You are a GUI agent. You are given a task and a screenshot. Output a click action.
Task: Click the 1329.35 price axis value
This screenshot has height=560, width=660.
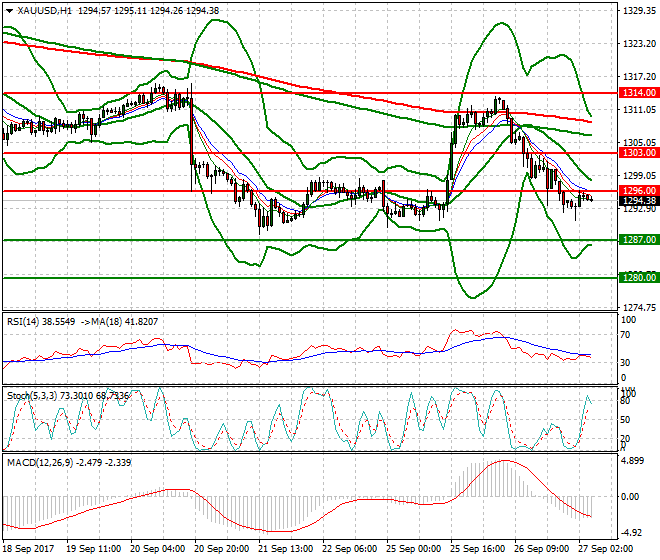point(639,11)
